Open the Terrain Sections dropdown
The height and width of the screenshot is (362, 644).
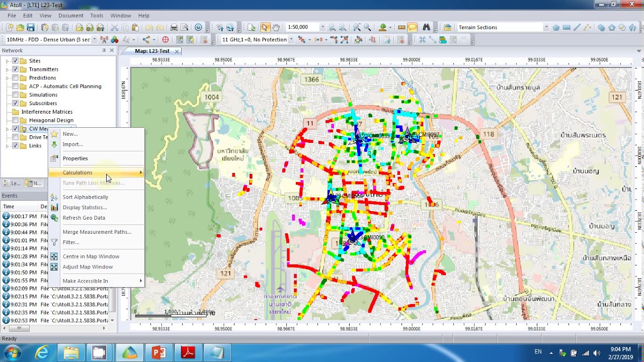pyautogui.click(x=546, y=27)
